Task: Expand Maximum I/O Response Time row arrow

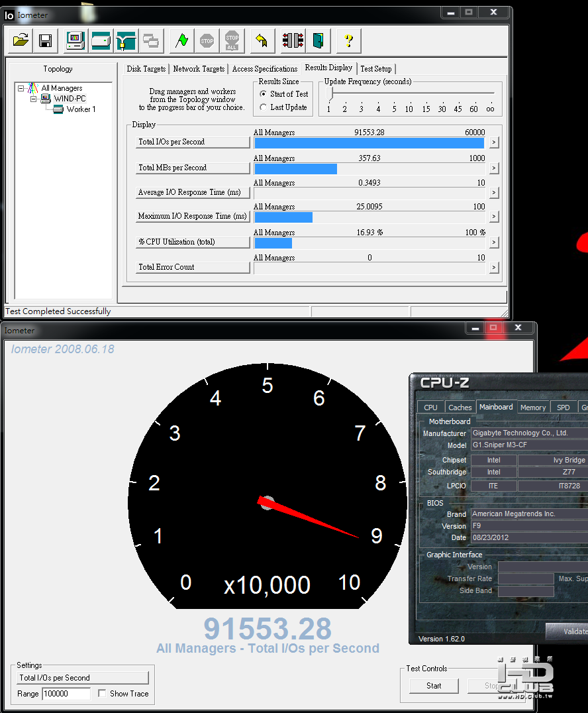Action: [493, 217]
